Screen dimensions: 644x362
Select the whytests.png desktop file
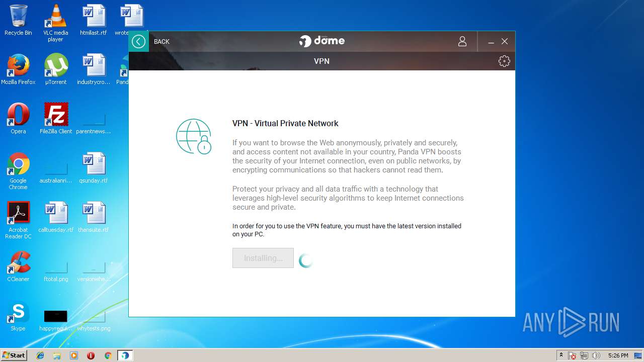pyautogui.click(x=94, y=320)
